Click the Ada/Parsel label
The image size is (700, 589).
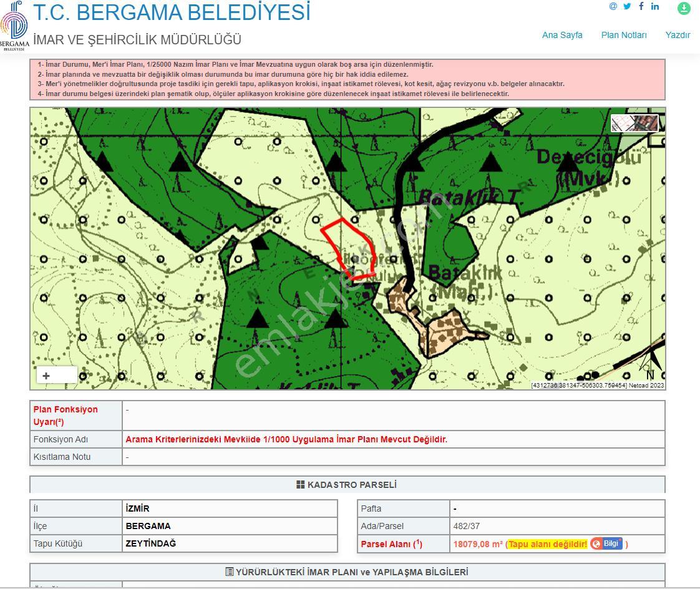coord(382,526)
